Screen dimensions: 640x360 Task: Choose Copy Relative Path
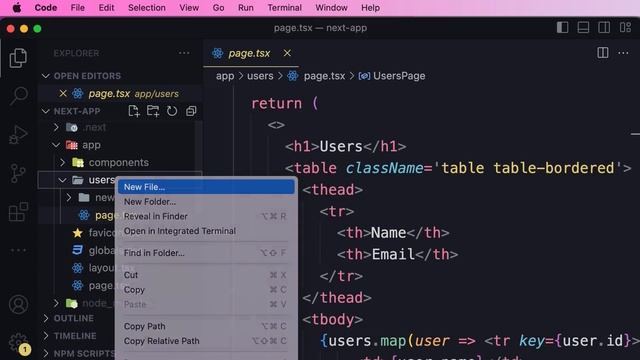[206, 341]
